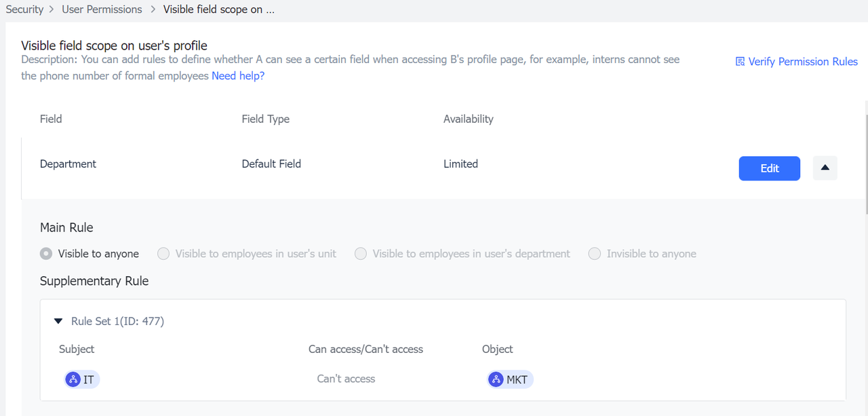Screen dimensions: 868x416
Task: Click the vertical scrollbar on the right
Action: point(865,156)
